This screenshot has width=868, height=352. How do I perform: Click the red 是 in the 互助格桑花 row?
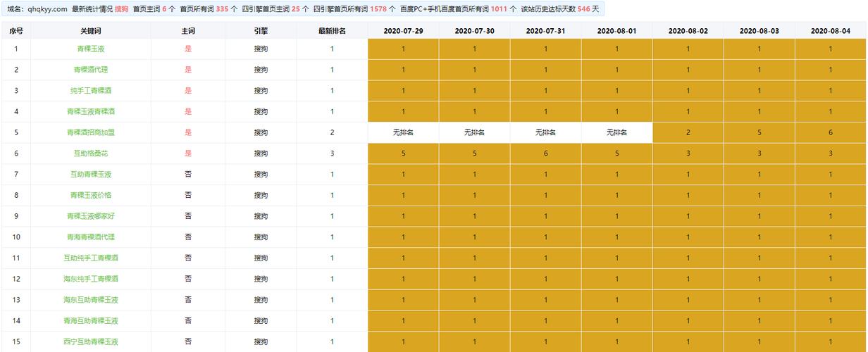[x=188, y=153]
